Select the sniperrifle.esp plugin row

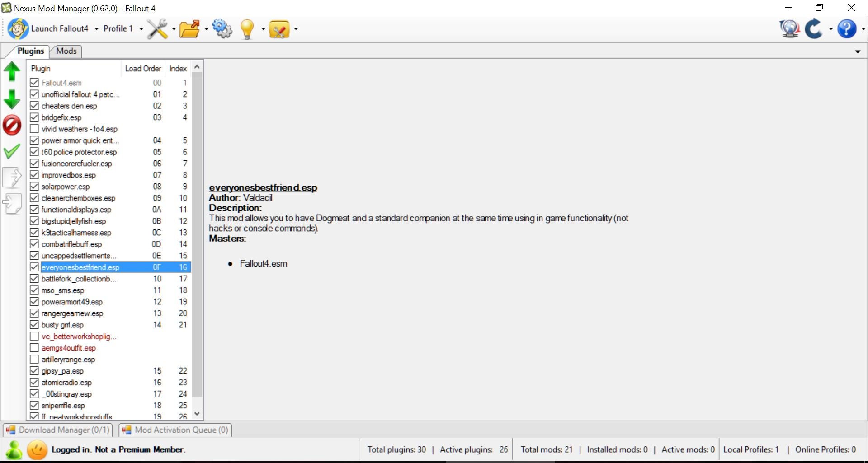[109, 406]
